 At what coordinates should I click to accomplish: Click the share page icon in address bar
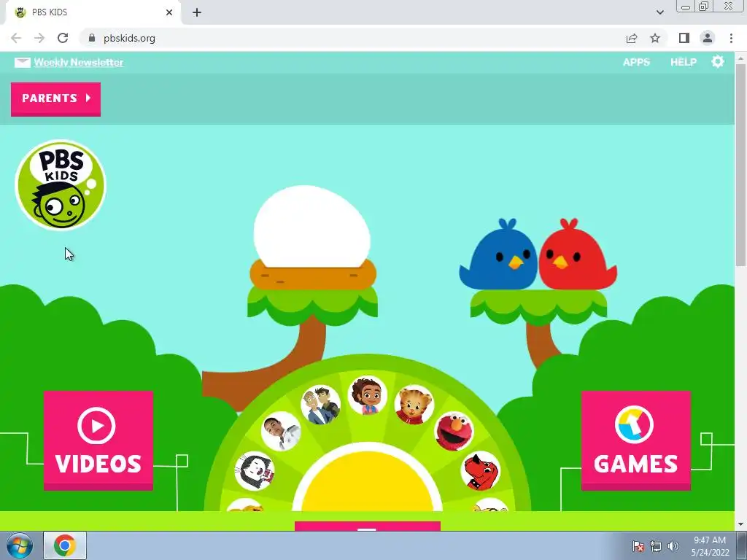click(632, 38)
